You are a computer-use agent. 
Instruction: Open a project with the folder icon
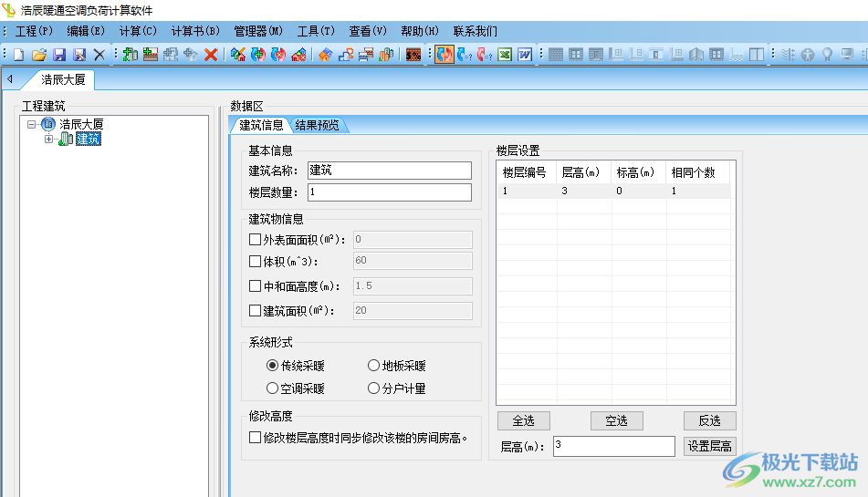tap(38, 54)
